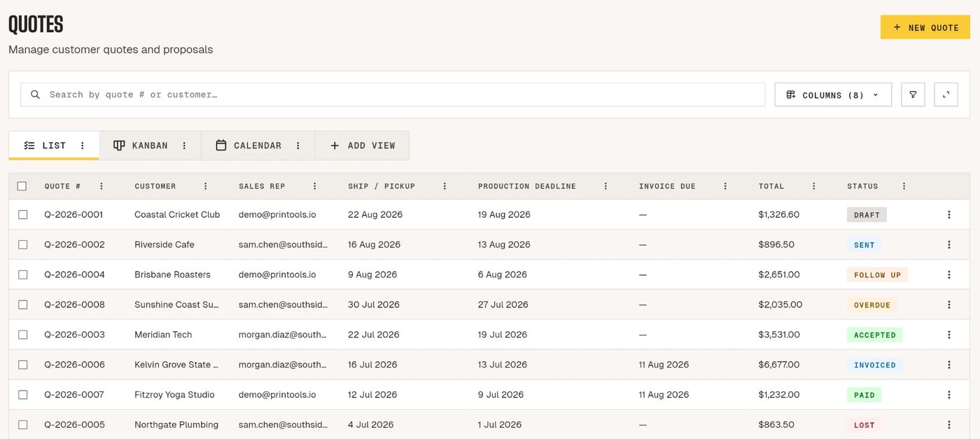Click total $6,677.00
Image resolution: width=980 pixels, height=439 pixels.
coord(779,365)
